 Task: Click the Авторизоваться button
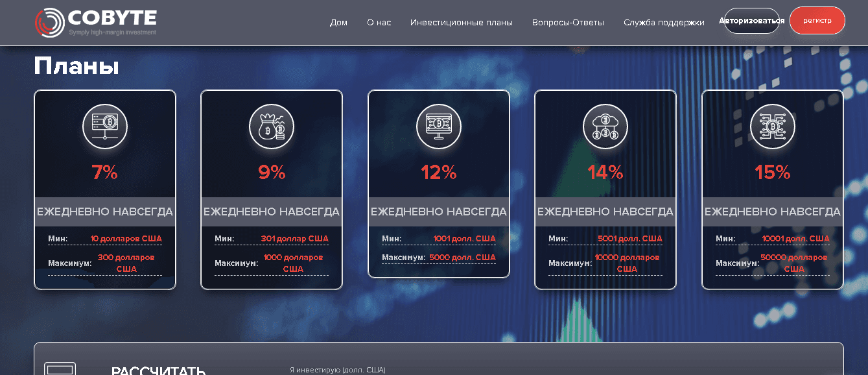[x=751, y=20]
